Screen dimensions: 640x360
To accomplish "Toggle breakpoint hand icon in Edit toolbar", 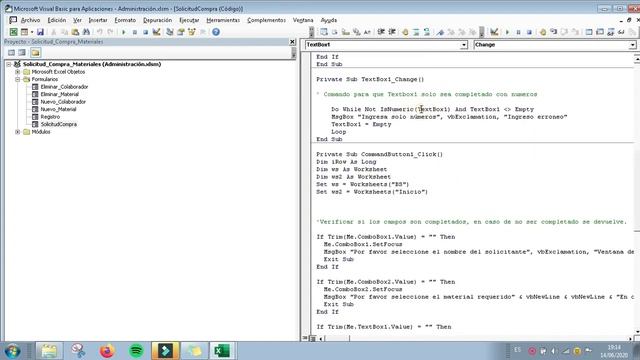I will [x=405, y=32].
